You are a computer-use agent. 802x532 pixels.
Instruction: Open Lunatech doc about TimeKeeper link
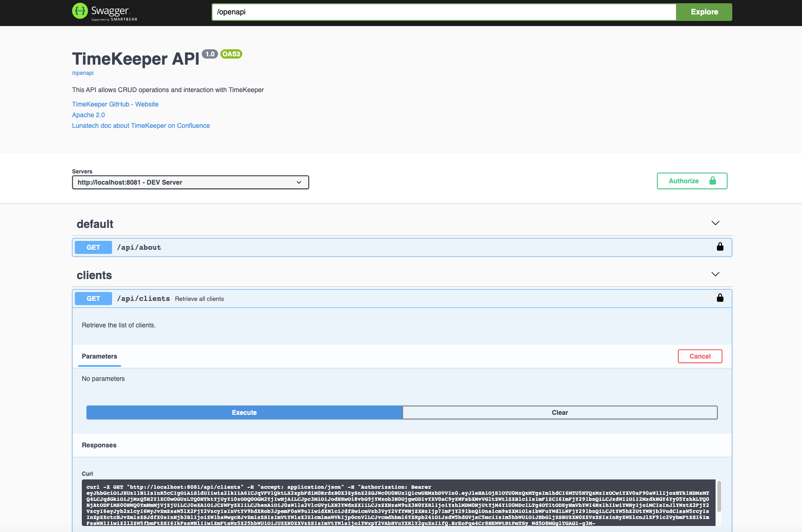click(x=141, y=126)
